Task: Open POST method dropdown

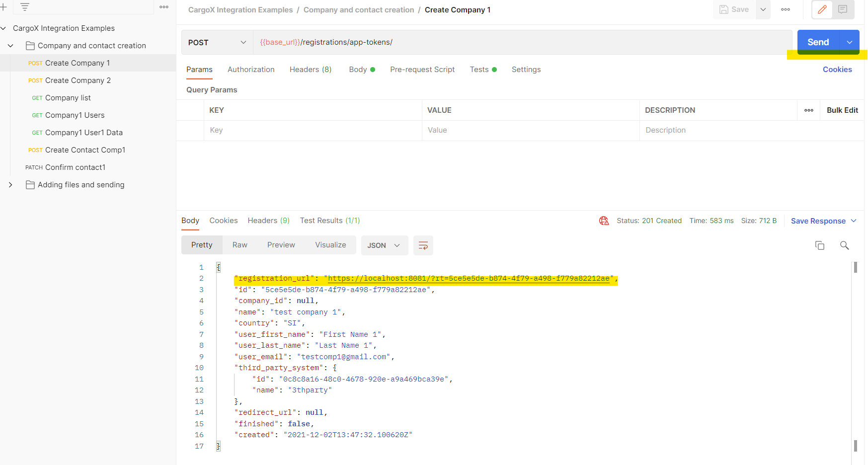Action: point(217,43)
